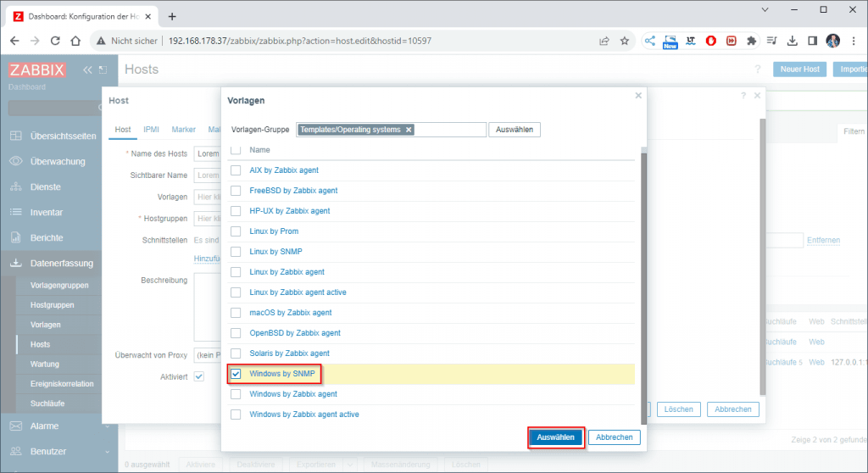The height and width of the screenshot is (473, 868).
Task: Bookmark page with star icon
Action: click(x=625, y=41)
